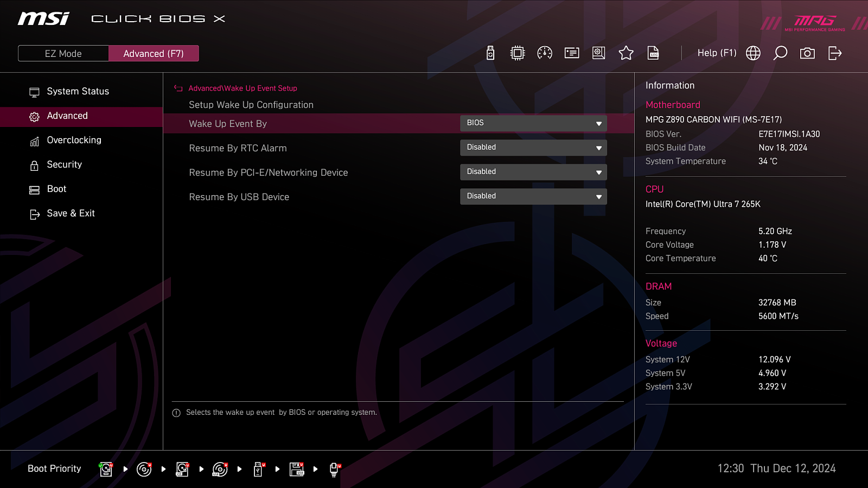Click the 1.178 V core voltage value

tap(772, 245)
